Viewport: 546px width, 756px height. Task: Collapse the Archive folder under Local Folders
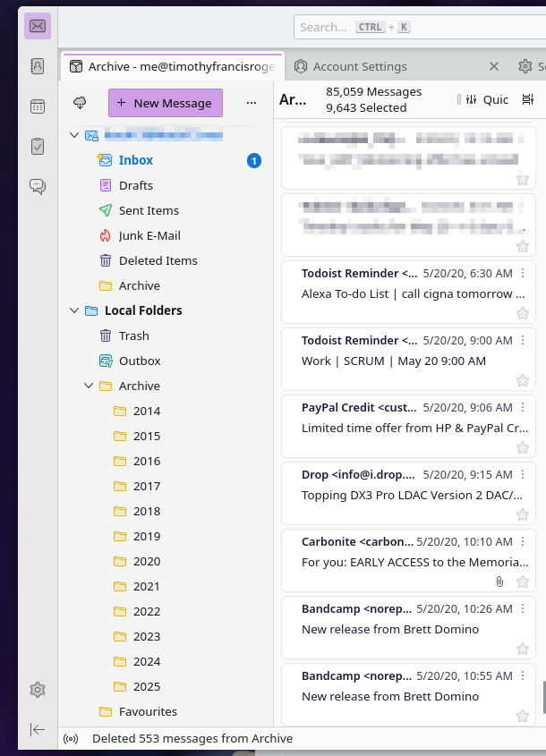pyautogui.click(x=89, y=386)
